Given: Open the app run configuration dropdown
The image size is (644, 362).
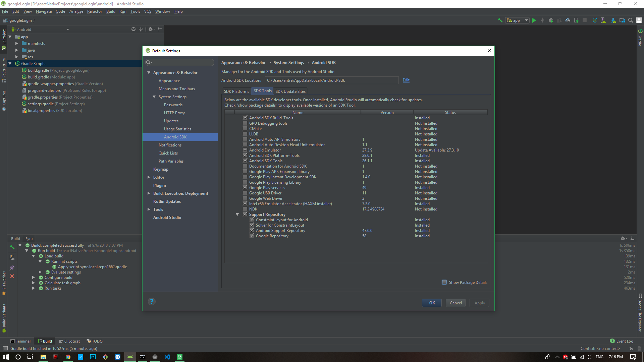Looking at the screenshot, I should click(517, 20).
